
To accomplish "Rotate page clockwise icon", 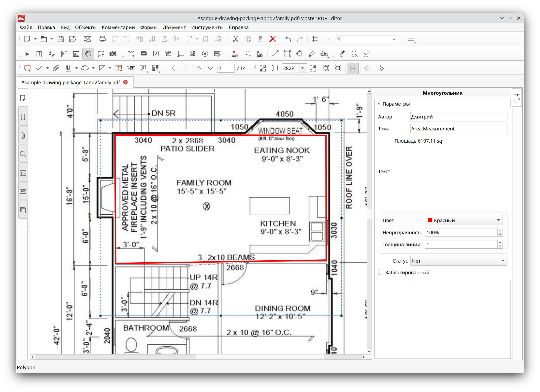I will point(380,68).
